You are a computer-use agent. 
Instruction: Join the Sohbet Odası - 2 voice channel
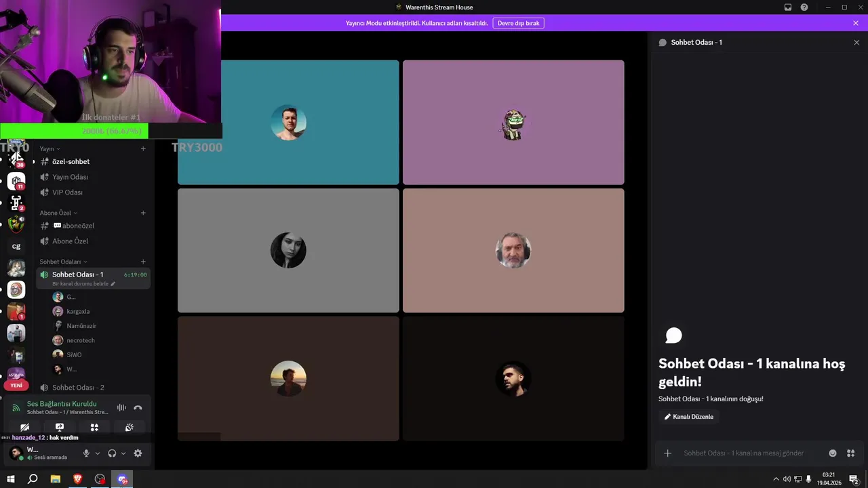[x=93, y=388]
